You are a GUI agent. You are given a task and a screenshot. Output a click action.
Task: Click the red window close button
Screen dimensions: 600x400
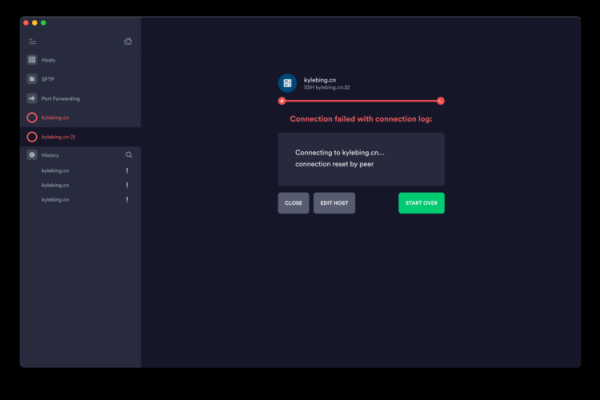(x=26, y=23)
